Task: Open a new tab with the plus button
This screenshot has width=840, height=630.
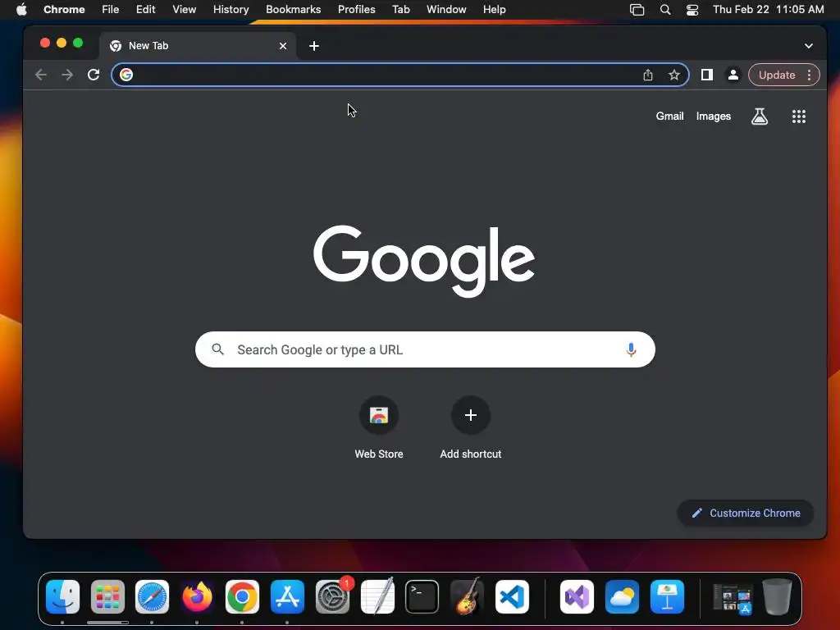Action: 314,46
